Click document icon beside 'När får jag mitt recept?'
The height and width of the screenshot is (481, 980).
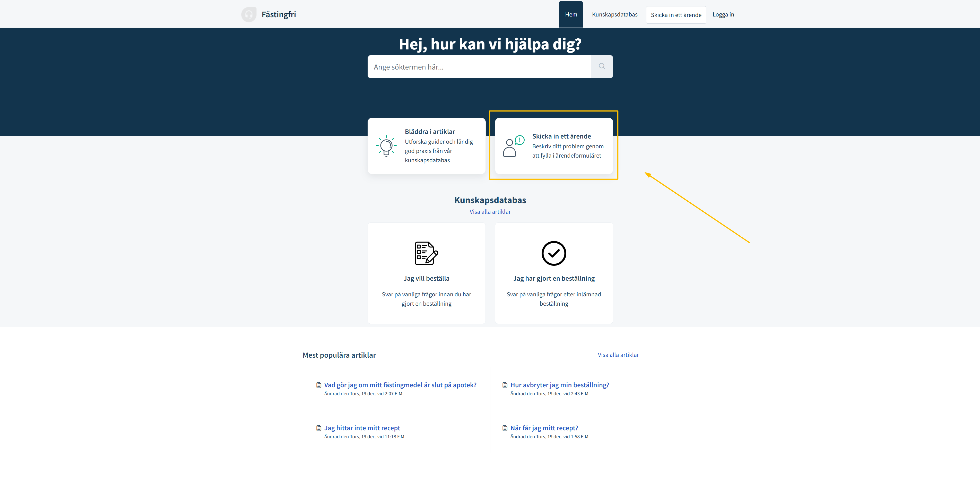(x=505, y=428)
